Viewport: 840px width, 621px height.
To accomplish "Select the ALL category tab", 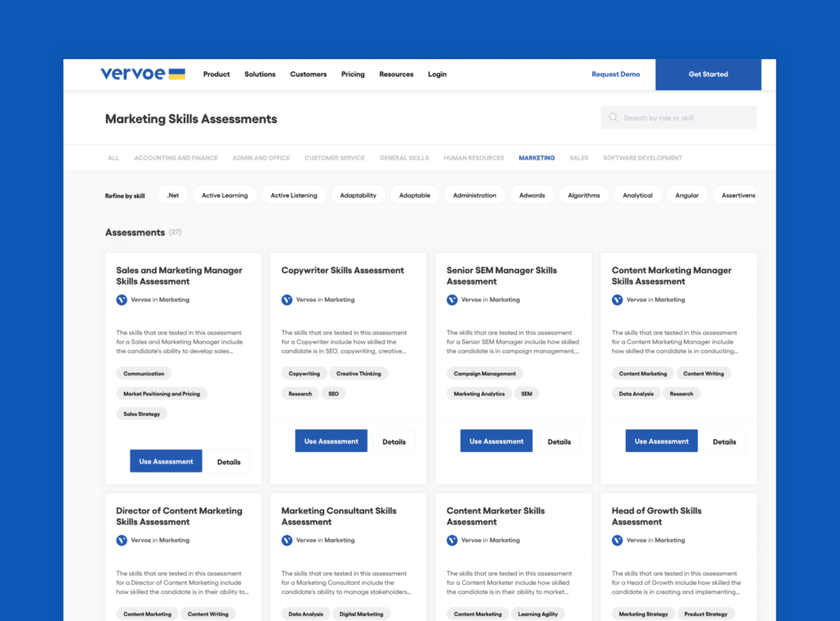I will [x=113, y=158].
